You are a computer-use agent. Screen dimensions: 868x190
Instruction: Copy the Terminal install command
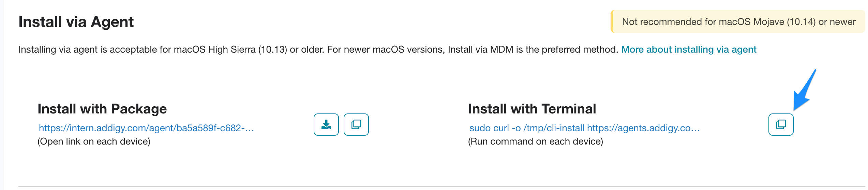tap(781, 124)
